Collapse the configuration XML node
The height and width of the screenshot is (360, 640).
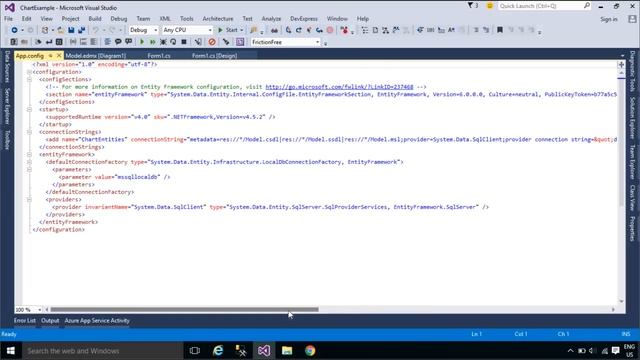(x=29, y=72)
